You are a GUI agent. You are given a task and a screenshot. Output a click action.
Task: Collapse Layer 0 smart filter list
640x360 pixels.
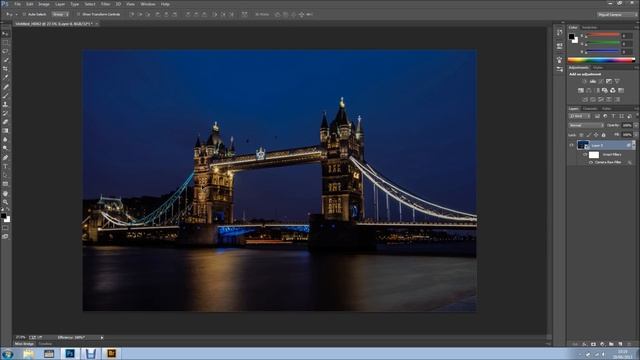[634, 145]
